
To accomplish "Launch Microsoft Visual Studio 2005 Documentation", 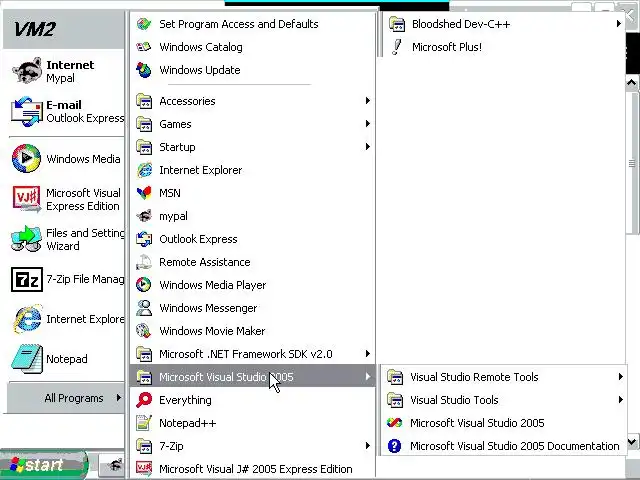I will [504, 446].
